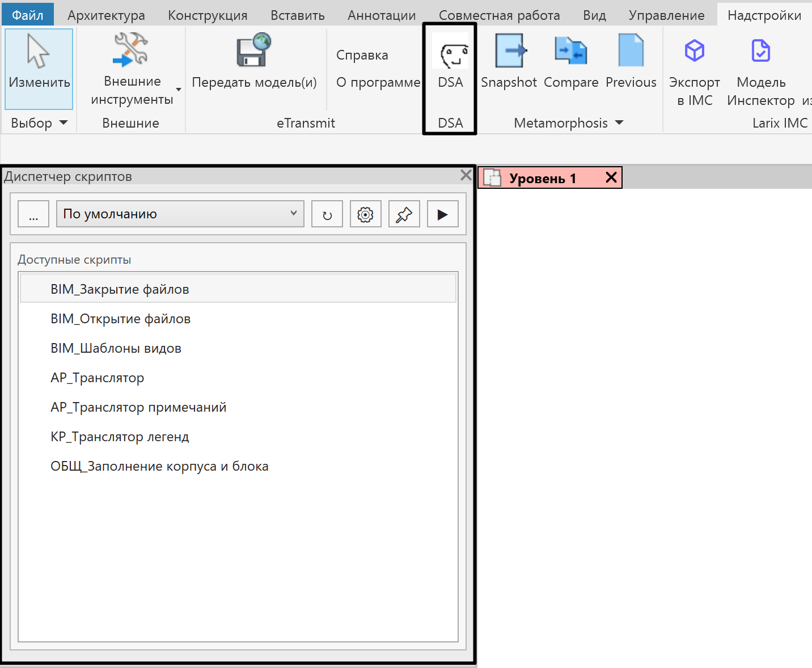
Task: Run the selected script with play button
Action: point(443,214)
